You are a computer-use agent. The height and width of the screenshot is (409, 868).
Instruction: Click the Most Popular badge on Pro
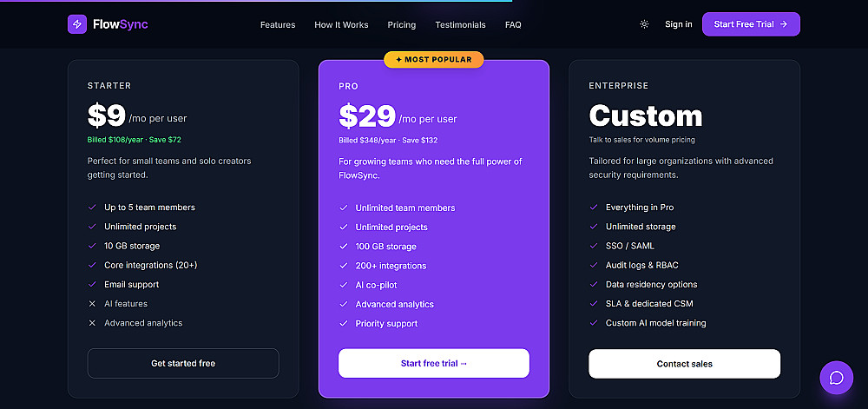point(434,60)
